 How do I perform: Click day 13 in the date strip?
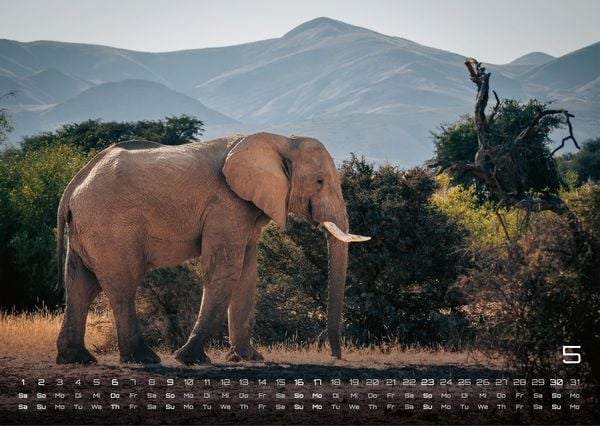[244, 382]
